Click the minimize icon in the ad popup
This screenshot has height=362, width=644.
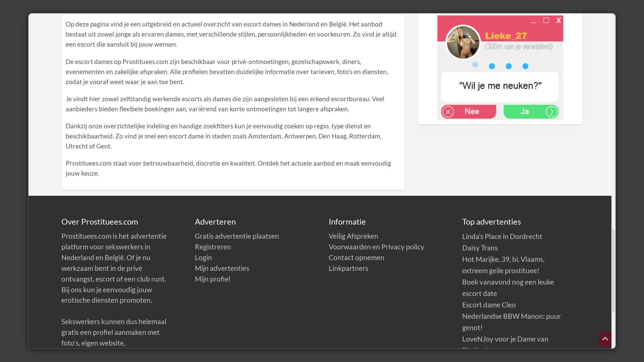[534, 21]
